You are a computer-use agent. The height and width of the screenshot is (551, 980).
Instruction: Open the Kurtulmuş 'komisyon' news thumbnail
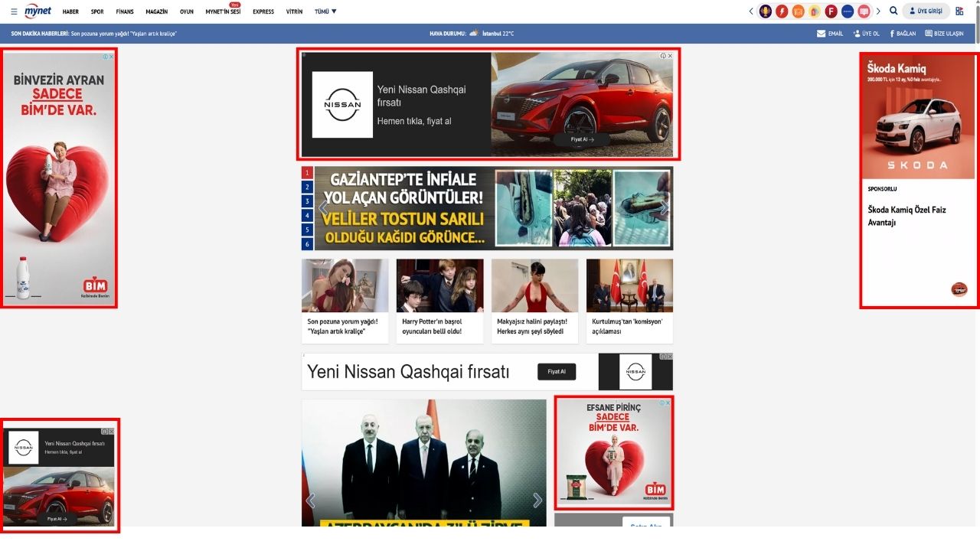click(629, 285)
